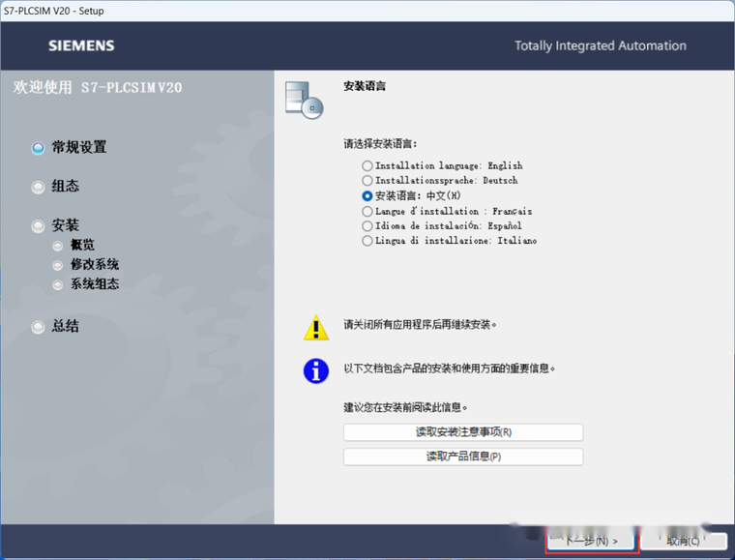Open 读取安装注意事项(R) installation notes
Viewport: 735px width, 560px height.
click(463, 432)
